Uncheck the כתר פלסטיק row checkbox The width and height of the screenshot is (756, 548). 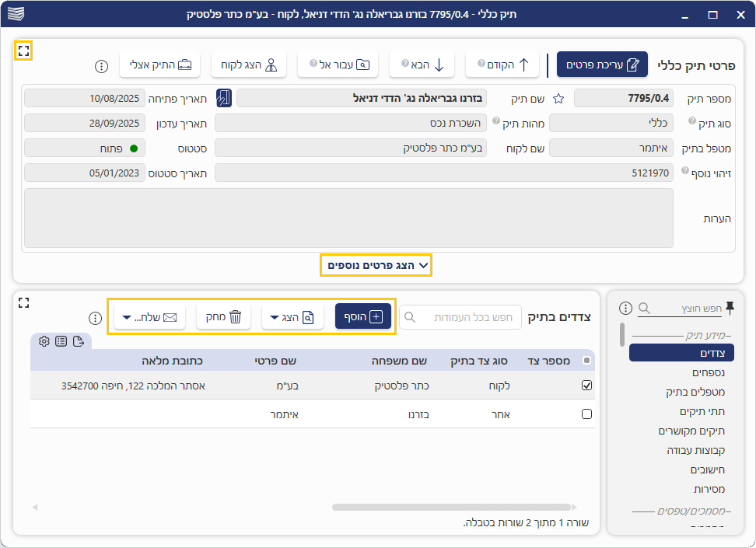point(587,385)
